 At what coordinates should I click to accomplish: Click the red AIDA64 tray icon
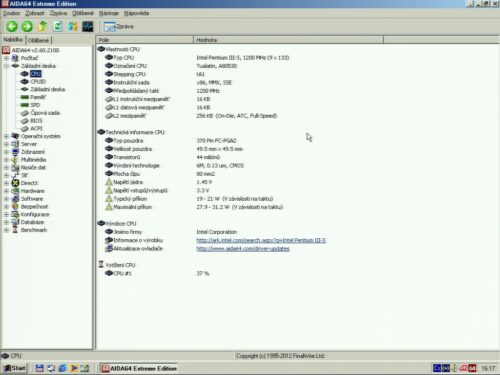point(472,368)
